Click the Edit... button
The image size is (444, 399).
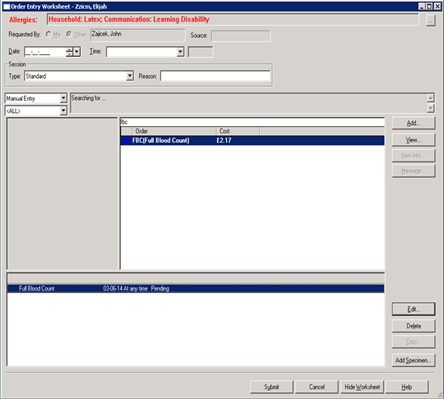[413, 309]
